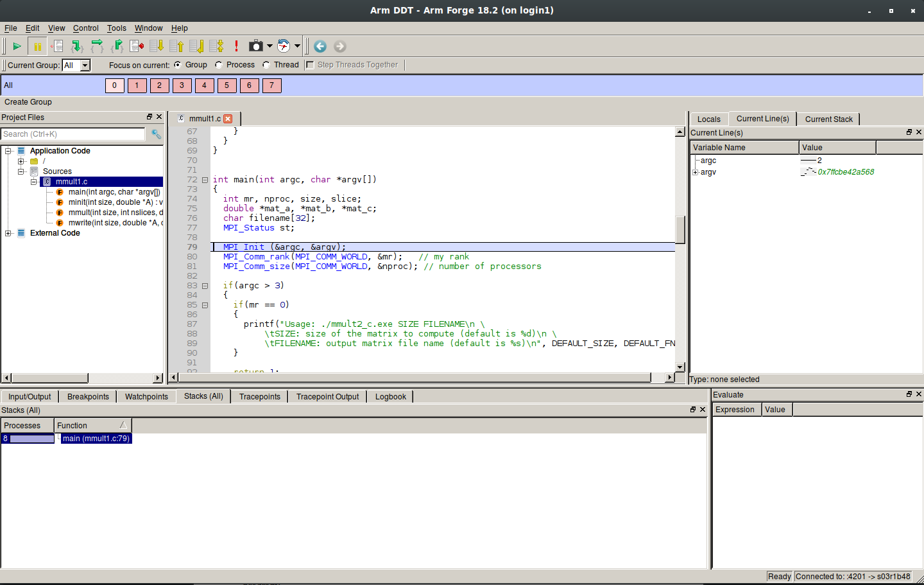Open the clock icon dropdown arrow
This screenshot has height=585, width=924.
pyautogui.click(x=297, y=46)
